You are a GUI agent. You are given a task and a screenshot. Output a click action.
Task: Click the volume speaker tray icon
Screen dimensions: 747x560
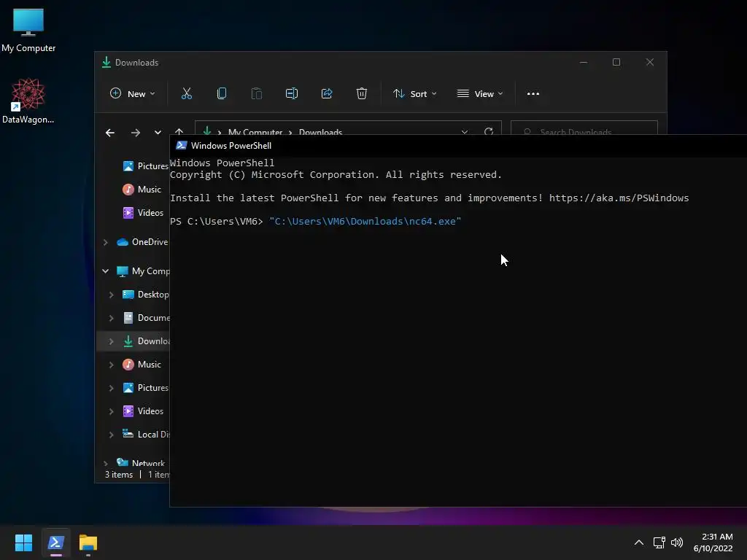(676, 542)
